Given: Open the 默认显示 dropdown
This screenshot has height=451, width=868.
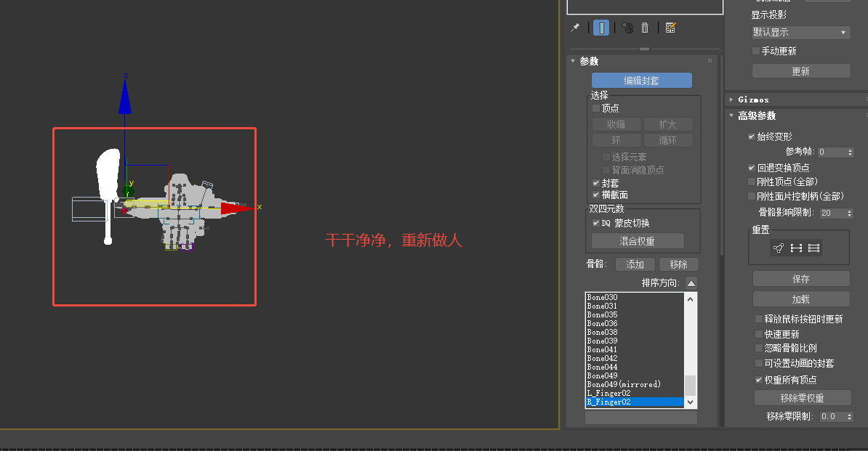Looking at the screenshot, I should coord(800,33).
